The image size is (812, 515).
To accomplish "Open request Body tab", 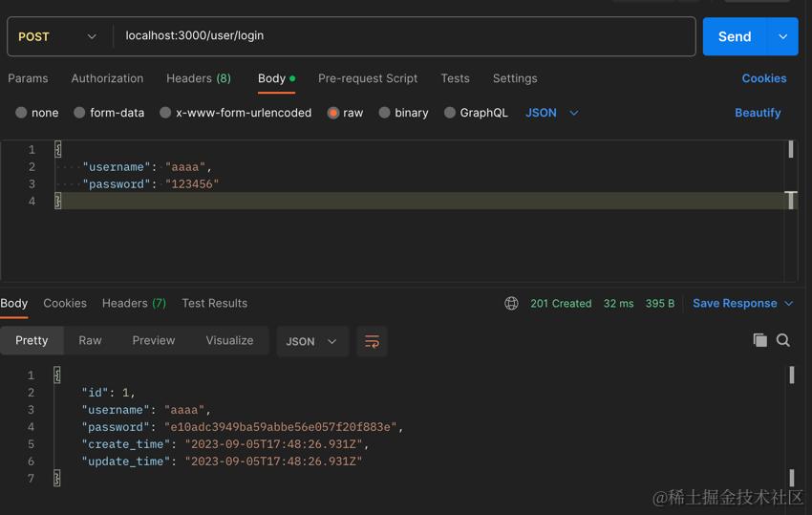I will (276, 78).
